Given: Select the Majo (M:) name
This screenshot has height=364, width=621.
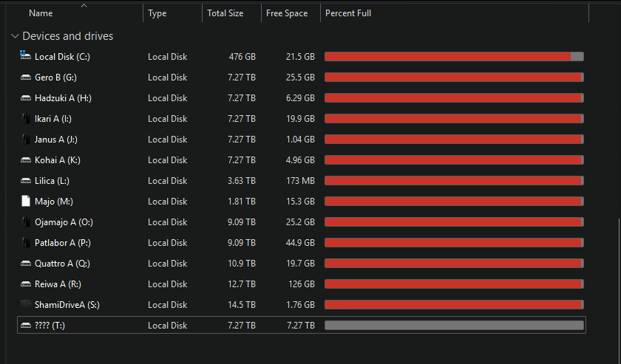Looking at the screenshot, I should pos(54,202).
